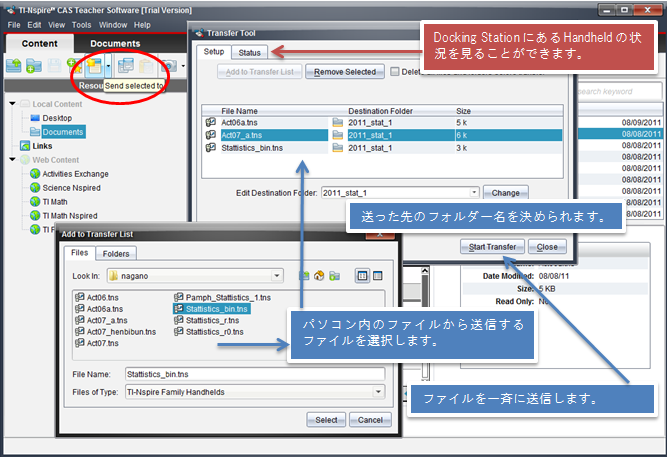Screen dimensions: 668x459
Task: Click the go-up-folder toolbar icon with green arrow
Action: click(13, 66)
